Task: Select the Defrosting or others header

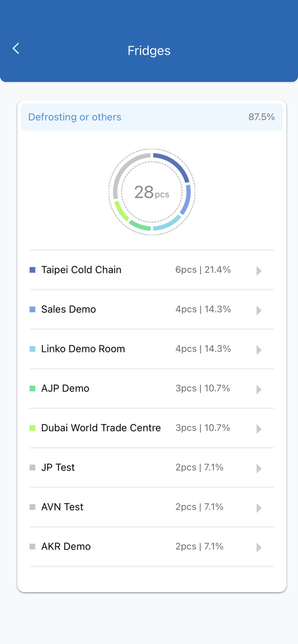Action: pyautogui.click(x=75, y=117)
